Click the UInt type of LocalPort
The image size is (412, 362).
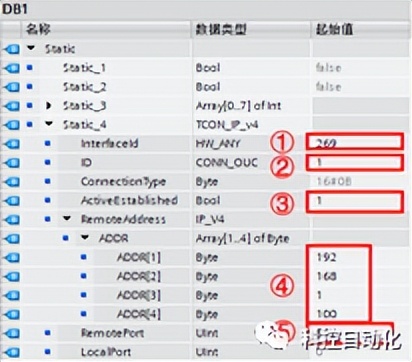207,352
